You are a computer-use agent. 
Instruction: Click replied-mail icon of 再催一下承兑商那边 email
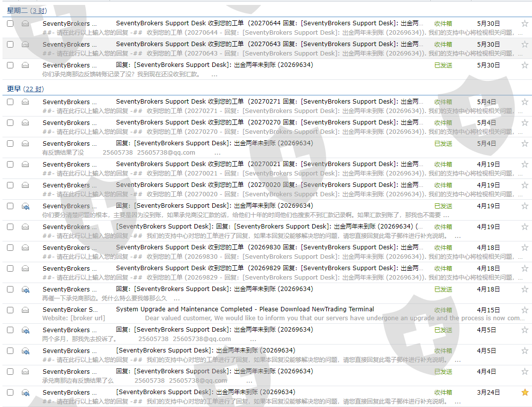[25, 290]
